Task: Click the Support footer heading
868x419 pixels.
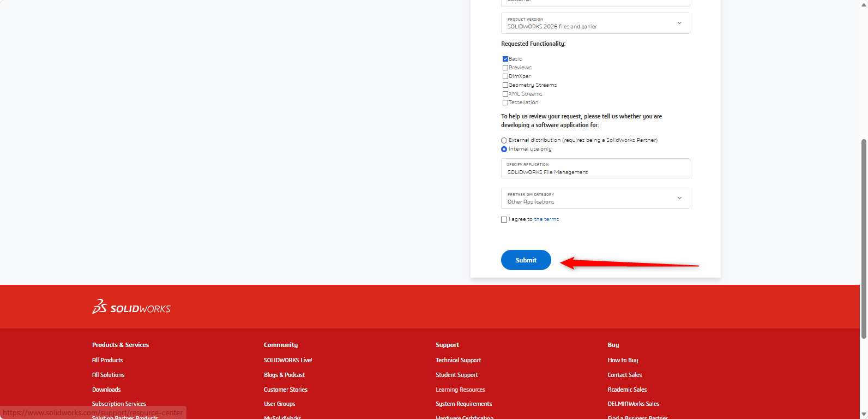Action: click(x=447, y=345)
